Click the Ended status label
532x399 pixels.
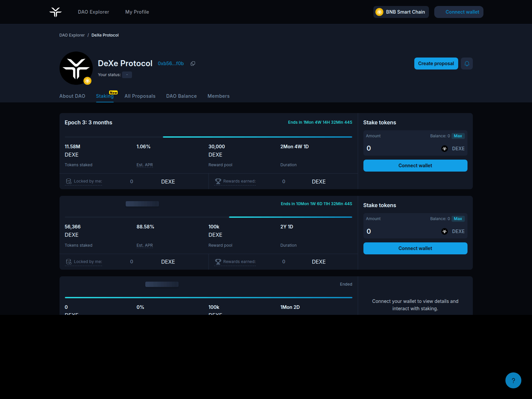tap(346, 284)
